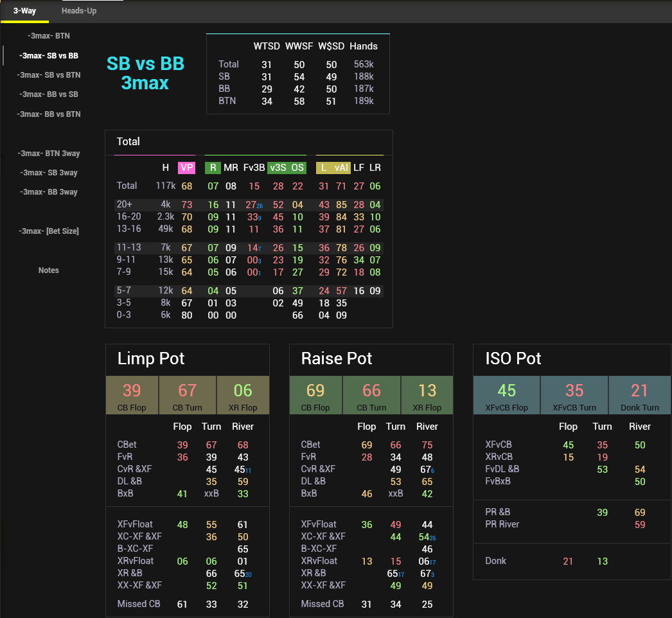This screenshot has height=618, width=672.
Task: Select -3max- SB vs BTN in sidebar
Action: pos(49,75)
